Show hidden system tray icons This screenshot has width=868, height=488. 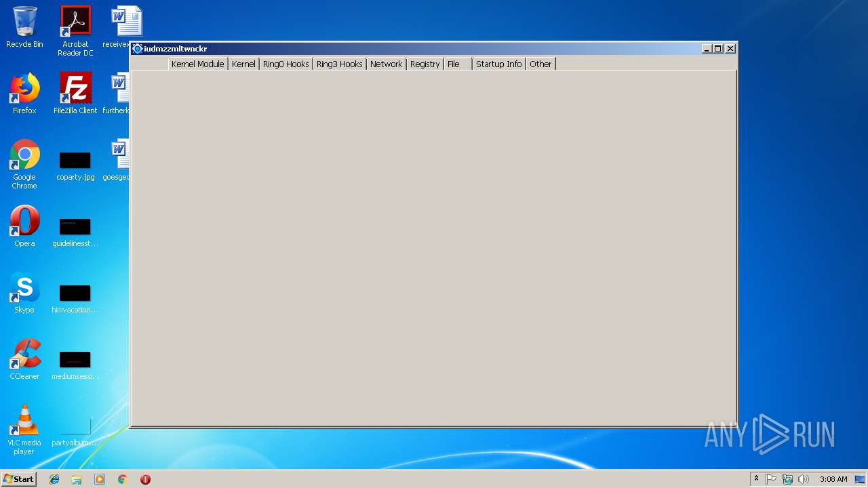756,479
